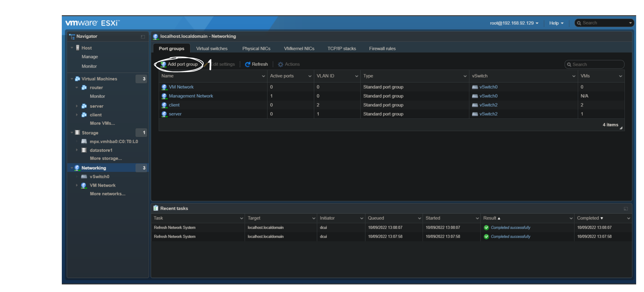The height and width of the screenshot is (292, 644).
Task: Collapse the Storage tree node
Action: [x=72, y=133]
